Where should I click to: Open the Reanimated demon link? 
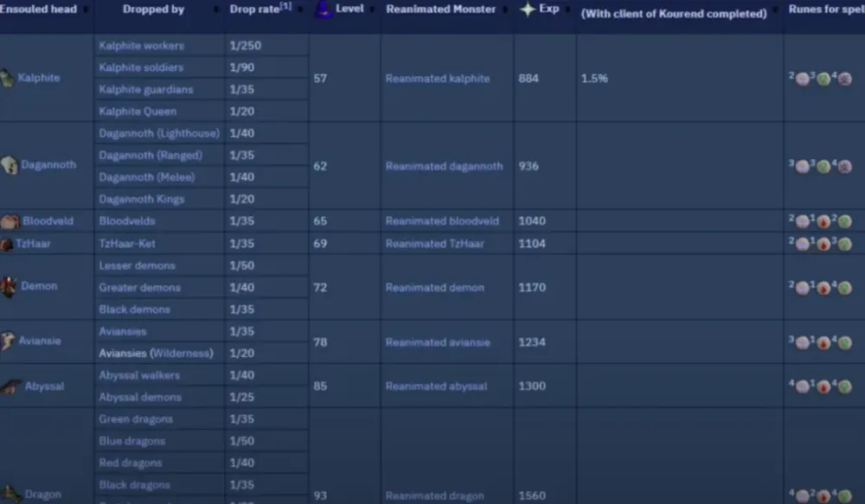click(435, 288)
